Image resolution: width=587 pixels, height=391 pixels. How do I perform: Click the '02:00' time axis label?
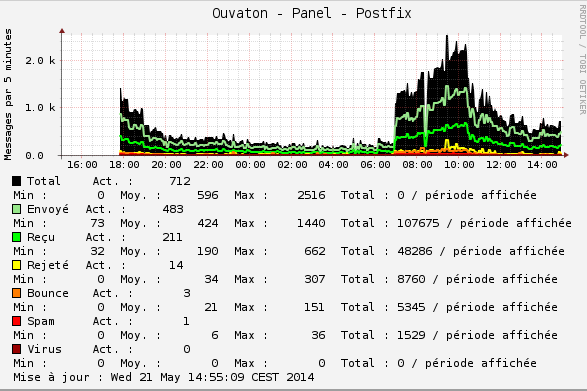click(292, 165)
